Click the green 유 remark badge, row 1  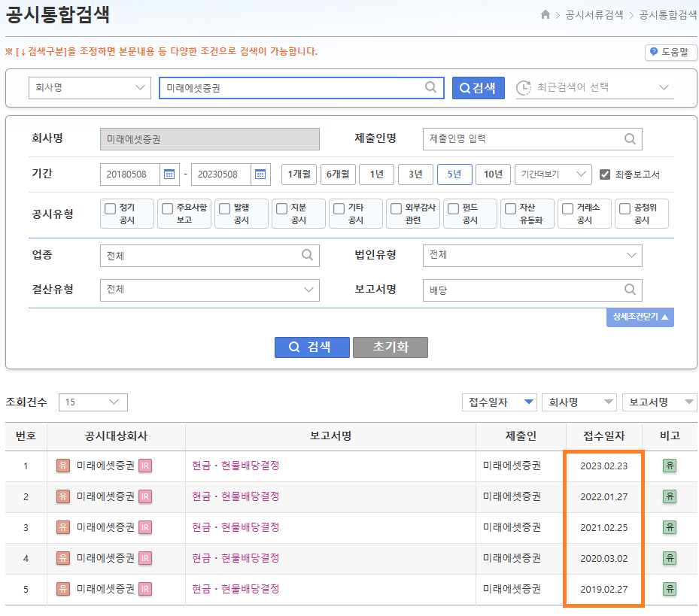670,466
